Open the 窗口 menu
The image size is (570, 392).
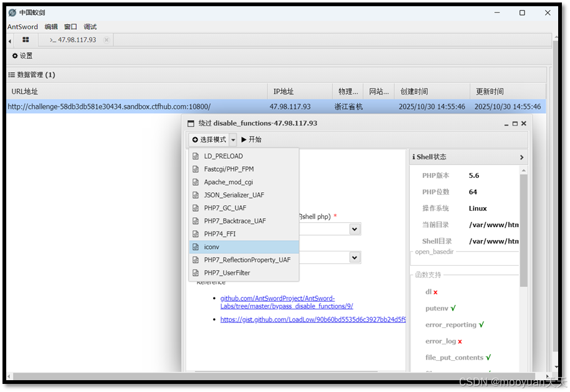coord(70,27)
